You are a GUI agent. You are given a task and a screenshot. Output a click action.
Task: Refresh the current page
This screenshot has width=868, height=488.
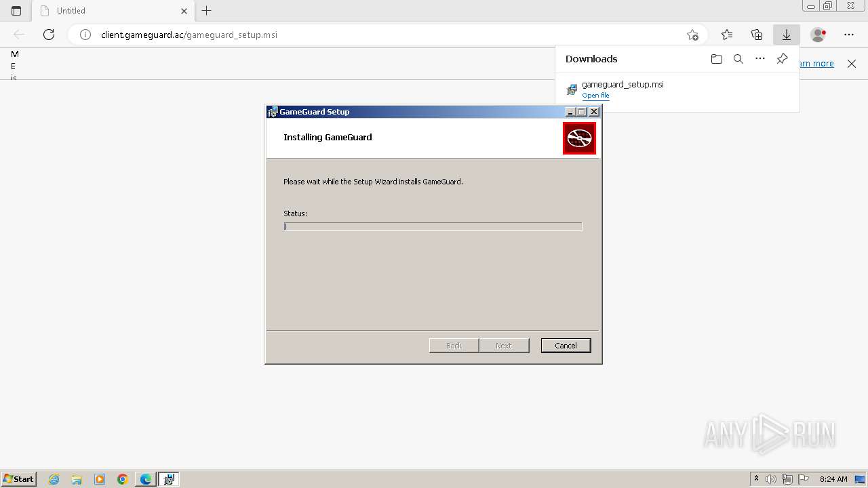click(x=49, y=35)
